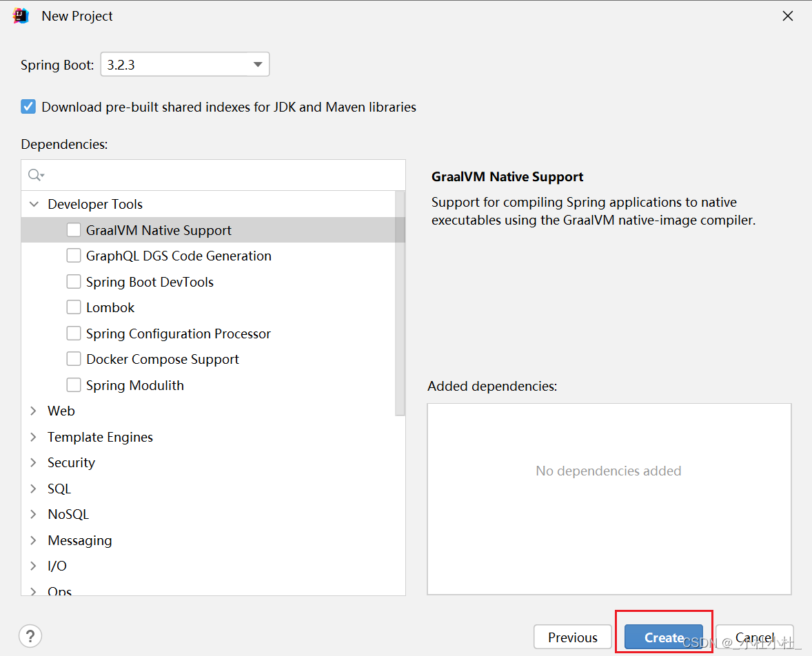Tick the Spring Boot DevTools checkbox
812x656 pixels.
[74, 282]
